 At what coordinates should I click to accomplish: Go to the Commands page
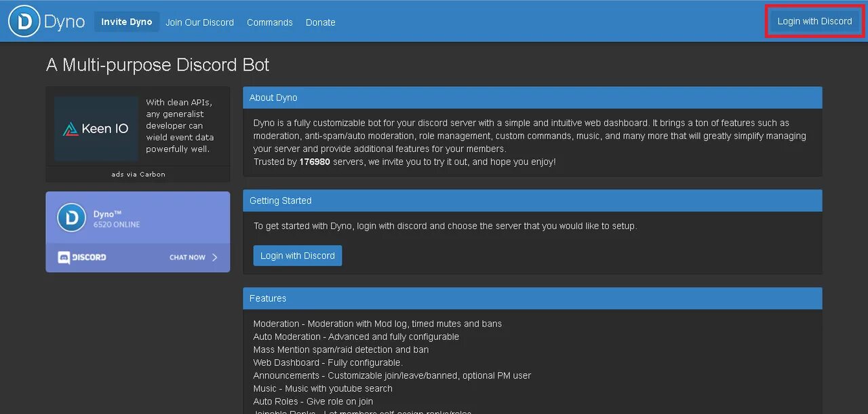point(270,22)
